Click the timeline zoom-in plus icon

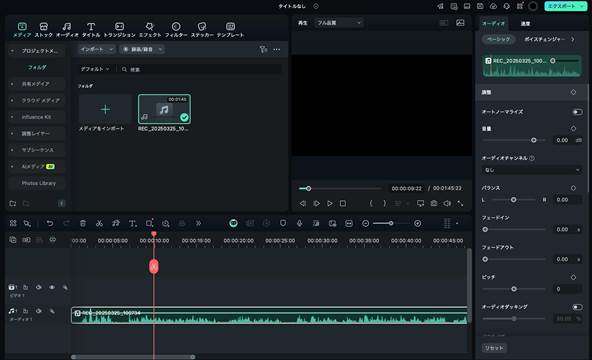tap(418, 223)
